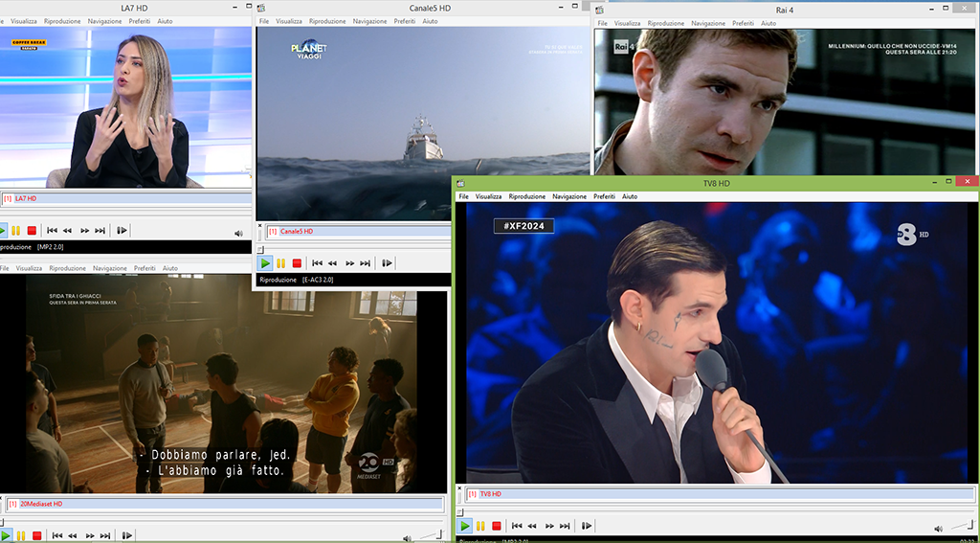Viewport: 980px width, 543px height.
Task: Skip to previous in LA7 HD player
Action: pyautogui.click(x=53, y=231)
